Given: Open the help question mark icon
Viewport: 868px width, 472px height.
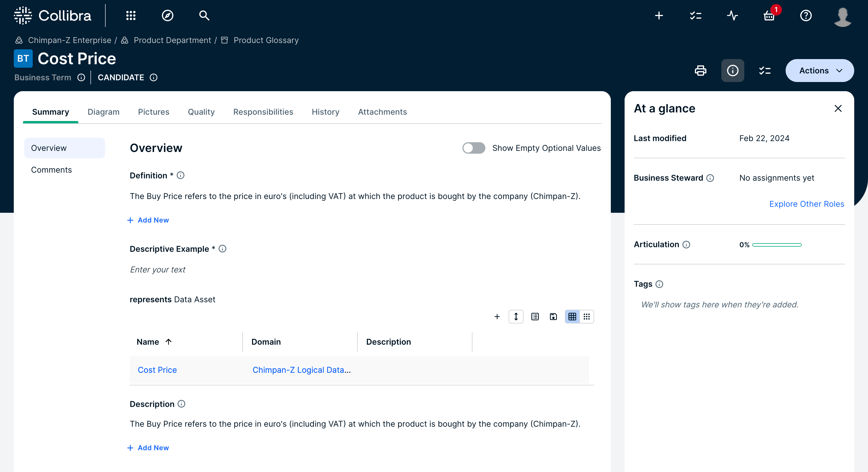Looking at the screenshot, I should click(x=806, y=15).
